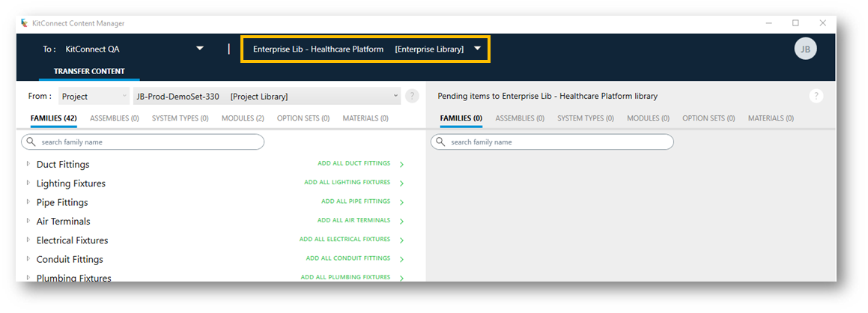868x313 pixels.
Task: Select the Duct Fittings row label
Action: coord(63,165)
